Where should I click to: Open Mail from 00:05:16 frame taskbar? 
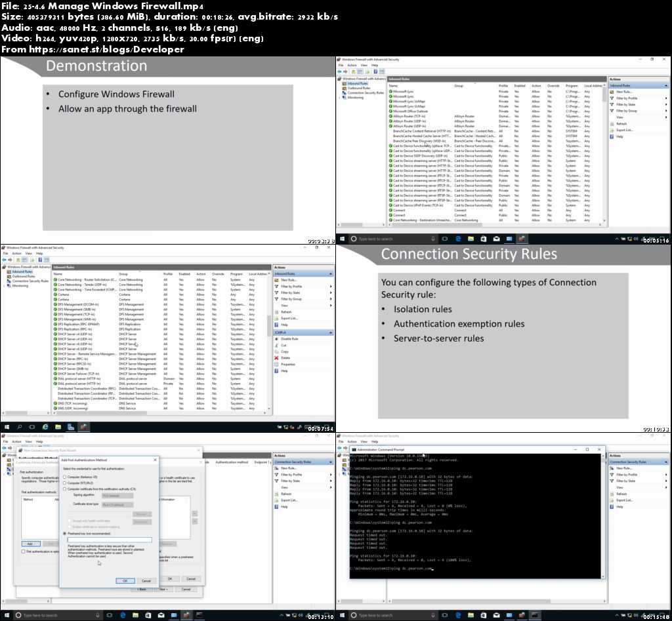coord(496,239)
